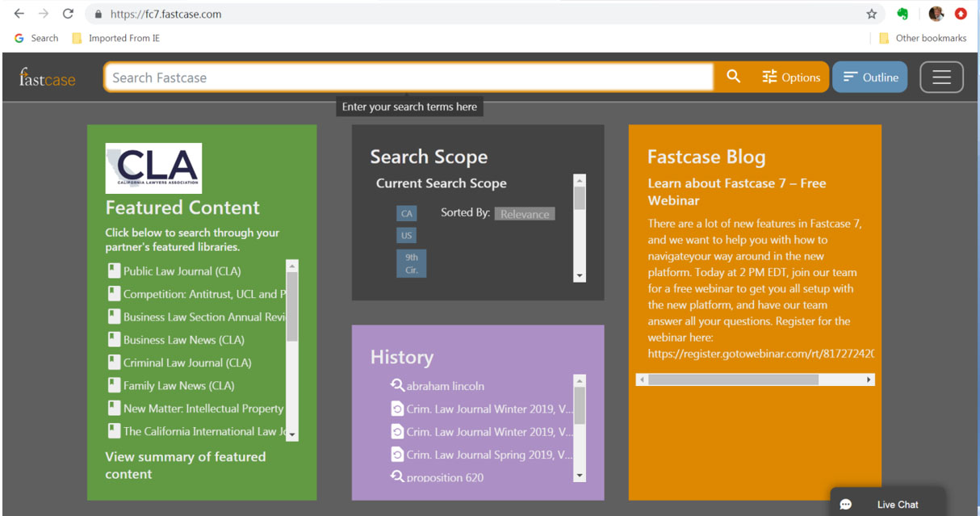Screen dimensions: 980x516
Task: Open the Options panel next to the search bar
Action: tap(791, 77)
